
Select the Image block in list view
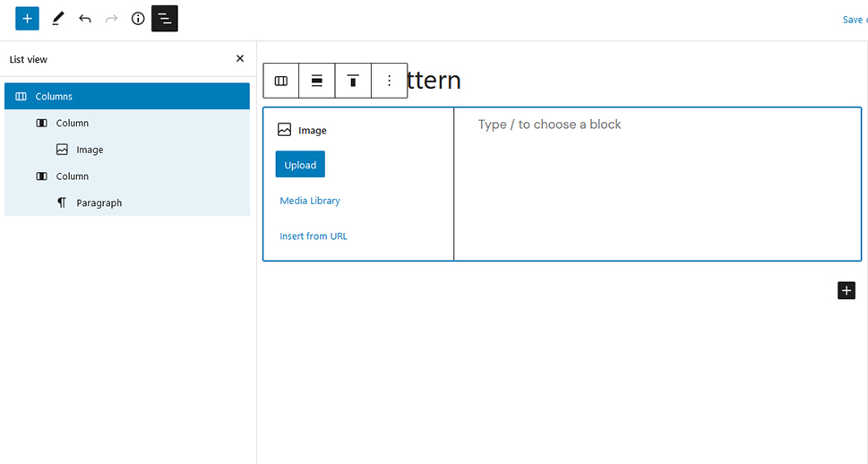coord(127,150)
